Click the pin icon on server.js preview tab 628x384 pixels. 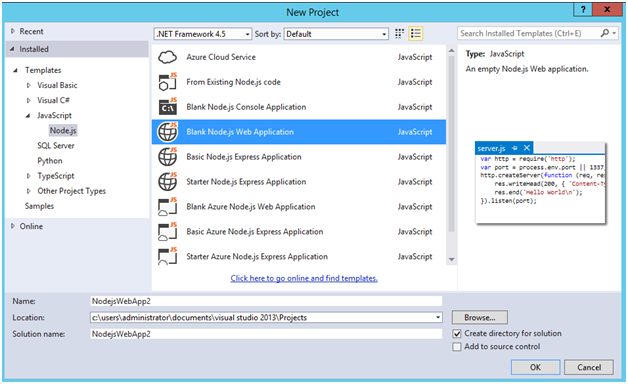pyautogui.click(x=515, y=148)
